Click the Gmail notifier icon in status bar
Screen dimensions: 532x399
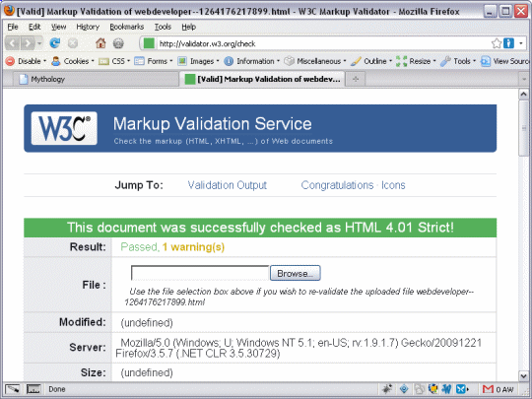(x=488, y=389)
